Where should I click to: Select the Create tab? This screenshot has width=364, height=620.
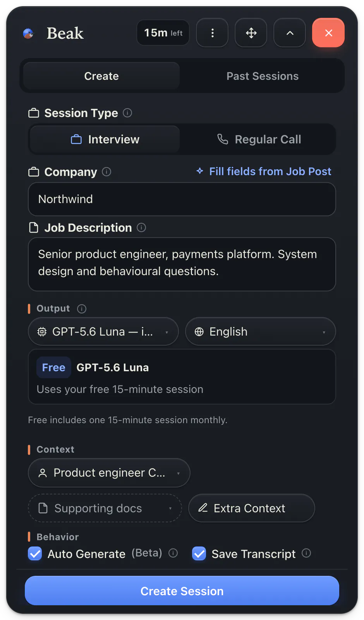tap(101, 76)
